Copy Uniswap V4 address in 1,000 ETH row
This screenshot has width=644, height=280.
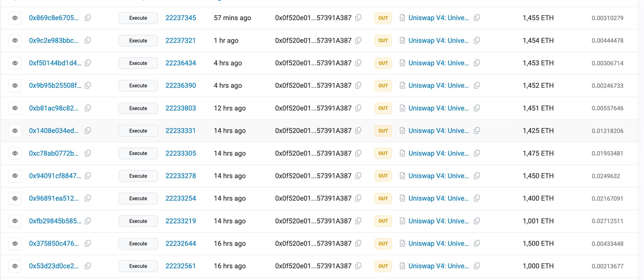pyautogui.click(x=477, y=266)
